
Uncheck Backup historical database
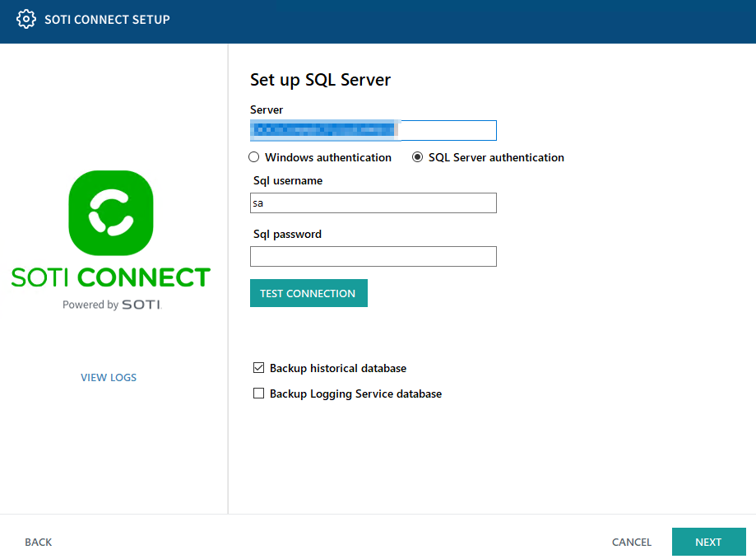[x=259, y=367]
